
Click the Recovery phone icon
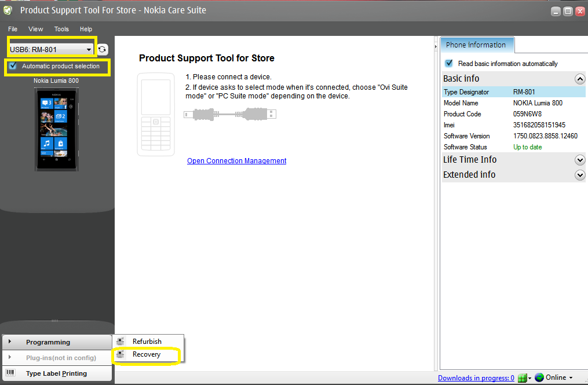click(120, 354)
